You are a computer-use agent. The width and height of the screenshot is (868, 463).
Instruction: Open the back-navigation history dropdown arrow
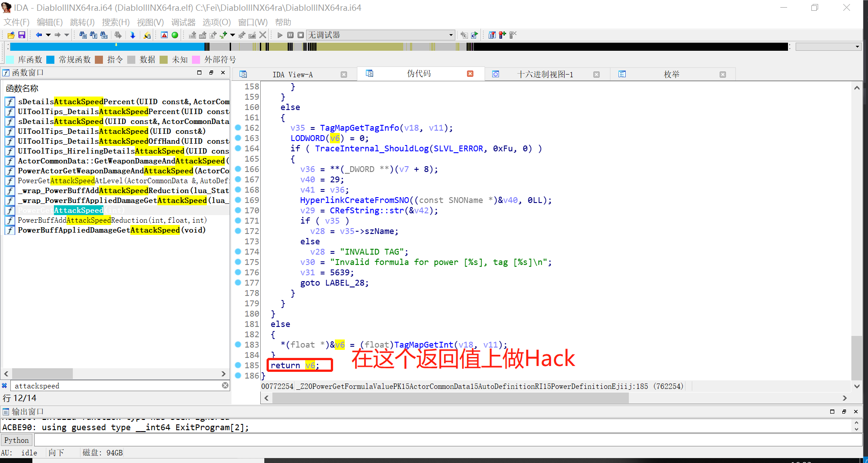pyautogui.click(x=48, y=35)
